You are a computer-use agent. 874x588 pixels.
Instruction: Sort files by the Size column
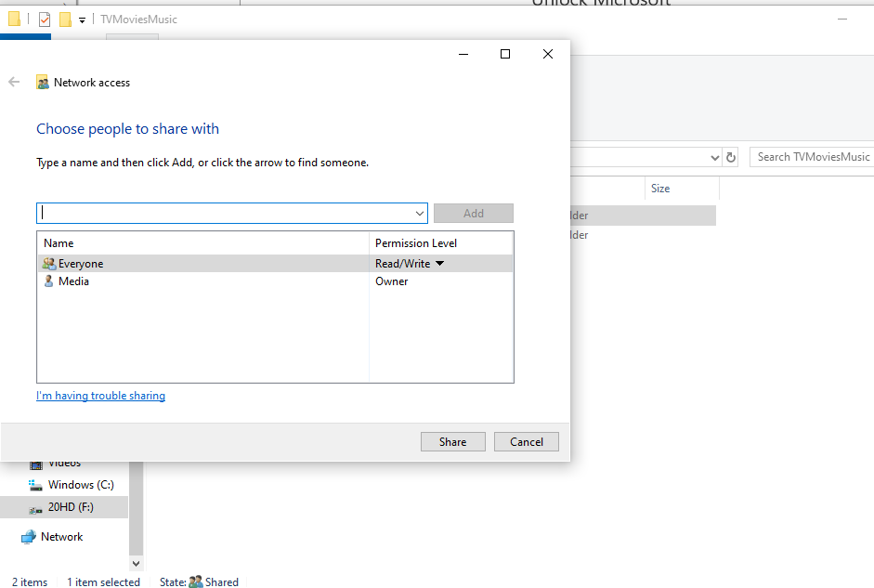682,189
